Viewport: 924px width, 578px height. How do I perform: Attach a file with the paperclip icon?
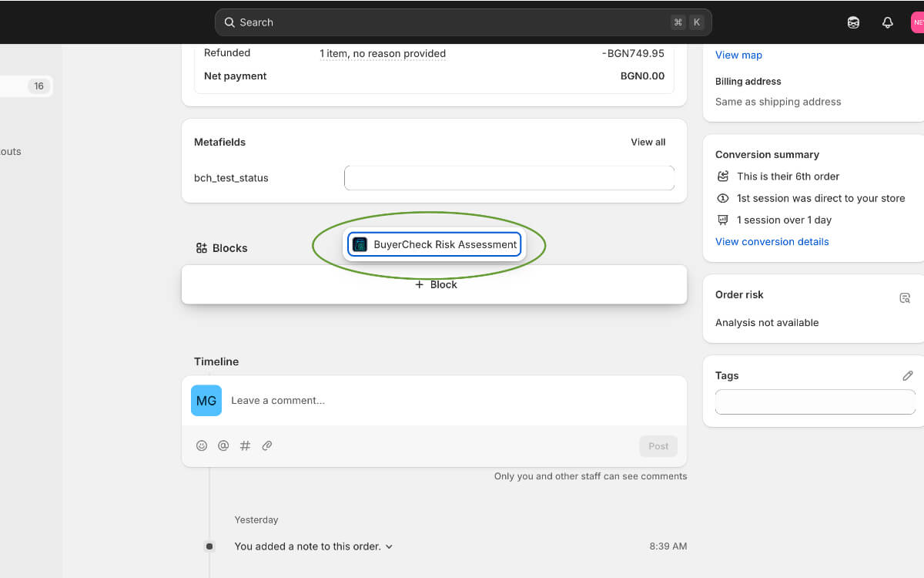pos(267,445)
